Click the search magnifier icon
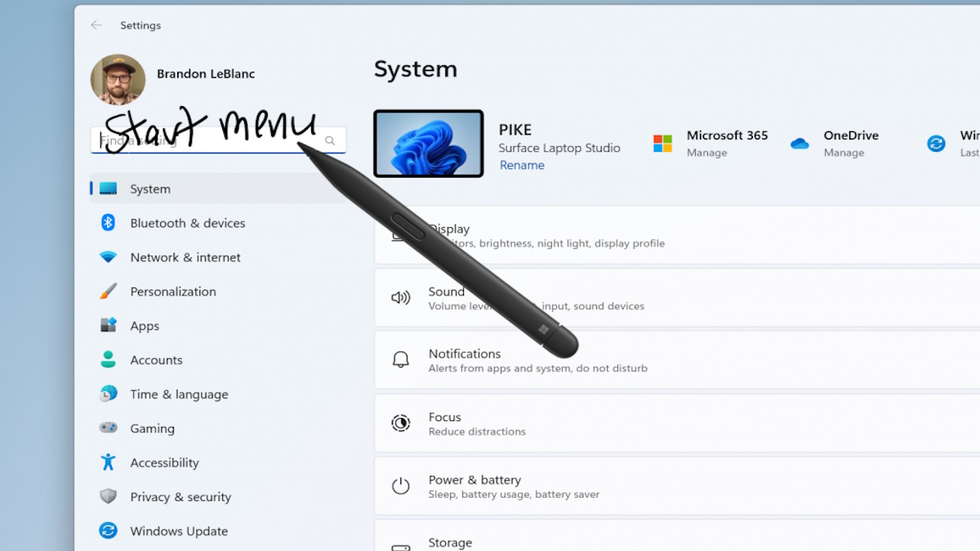Image resolution: width=980 pixels, height=551 pixels. click(x=330, y=140)
